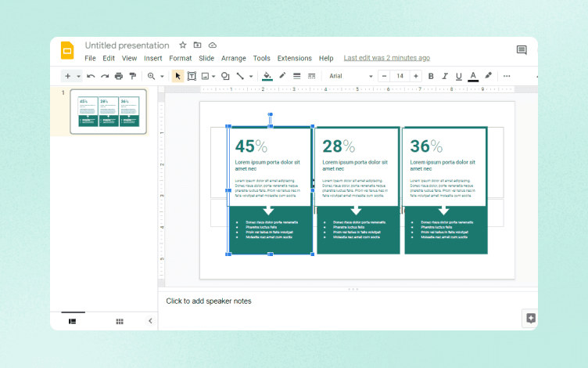Viewport: 588px width, 368px height.
Task: Check the cloud save status icon
Action: coord(213,45)
